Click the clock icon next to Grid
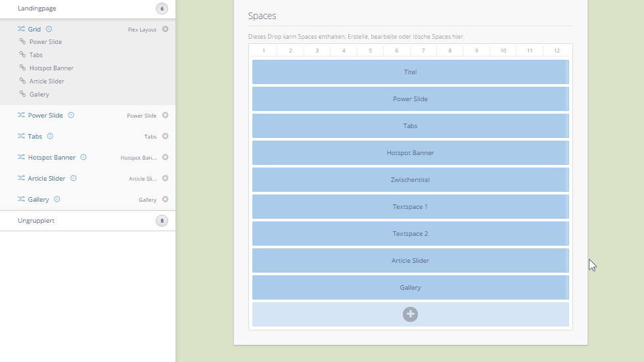The image size is (644, 362). click(x=49, y=29)
